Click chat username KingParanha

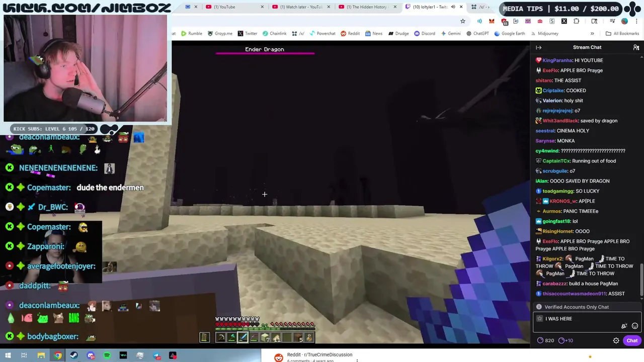(x=557, y=60)
